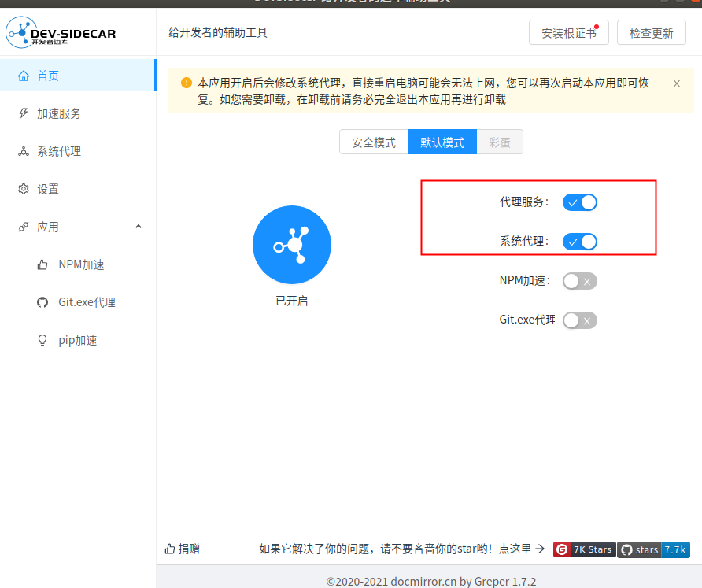Click the home icon beside 首页
Viewport: 702px width, 588px height.
click(x=24, y=76)
